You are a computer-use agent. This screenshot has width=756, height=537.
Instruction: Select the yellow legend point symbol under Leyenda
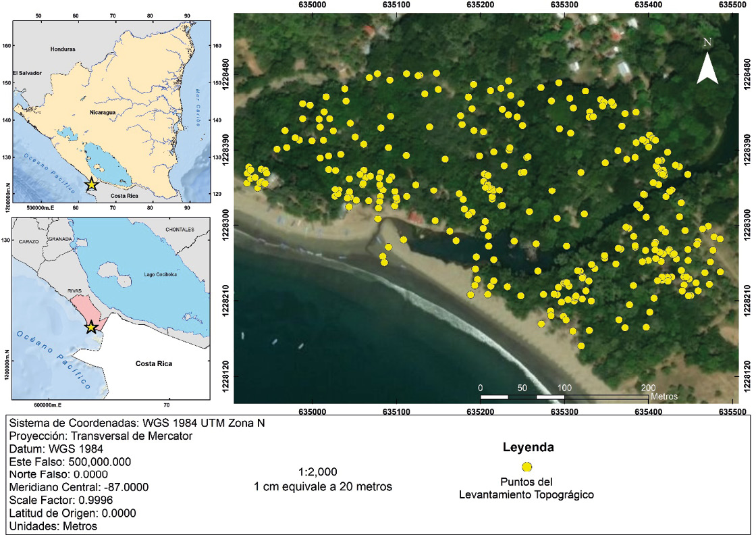click(527, 467)
